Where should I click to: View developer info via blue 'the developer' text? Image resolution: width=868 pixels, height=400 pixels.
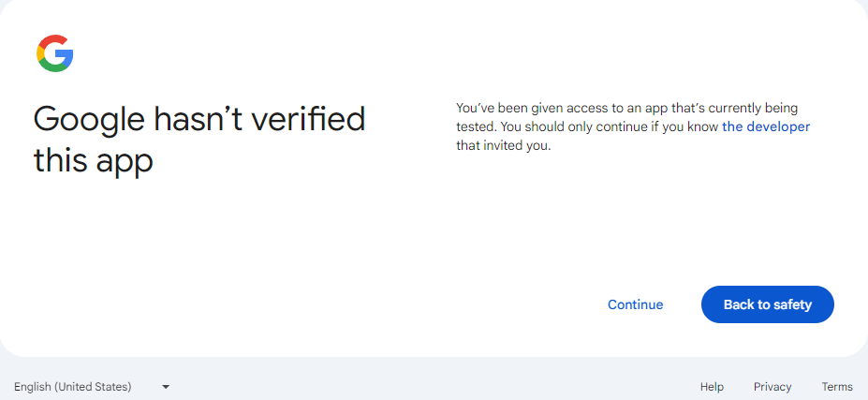[766, 126]
